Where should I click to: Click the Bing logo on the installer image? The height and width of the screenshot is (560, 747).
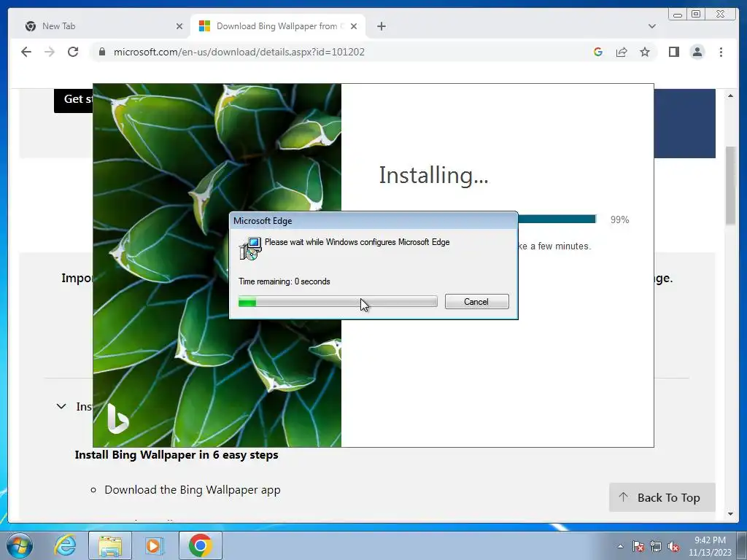(117, 419)
